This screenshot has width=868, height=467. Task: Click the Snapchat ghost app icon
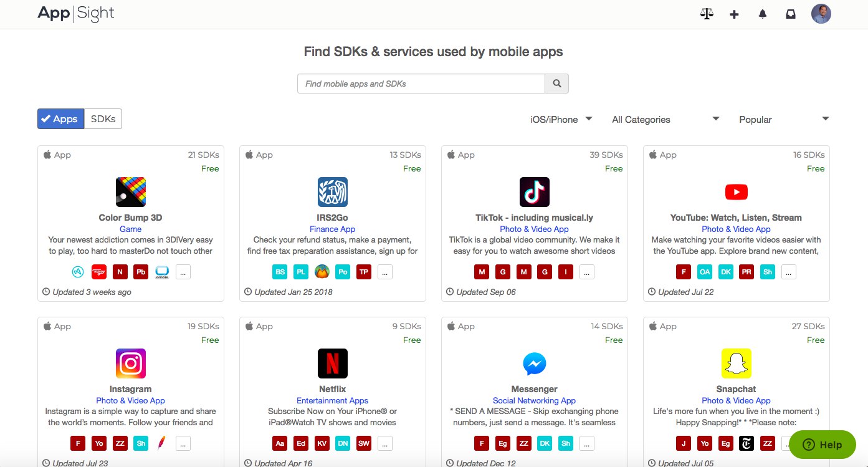coord(737,363)
